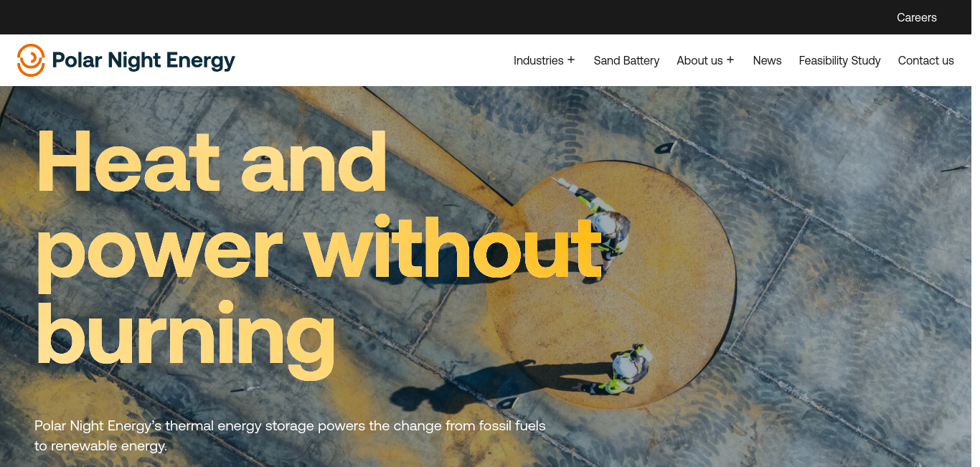This screenshot has height=467, width=980.
Task: Click the 'Heat and' headline line
Action: pyautogui.click(x=212, y=161)
